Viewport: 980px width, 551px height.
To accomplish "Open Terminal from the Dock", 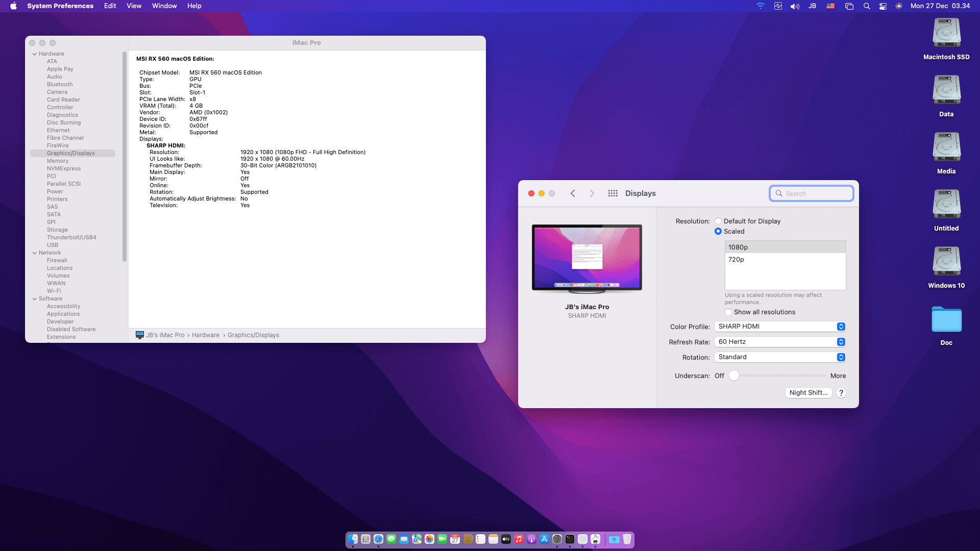I will tap(570, 539).
